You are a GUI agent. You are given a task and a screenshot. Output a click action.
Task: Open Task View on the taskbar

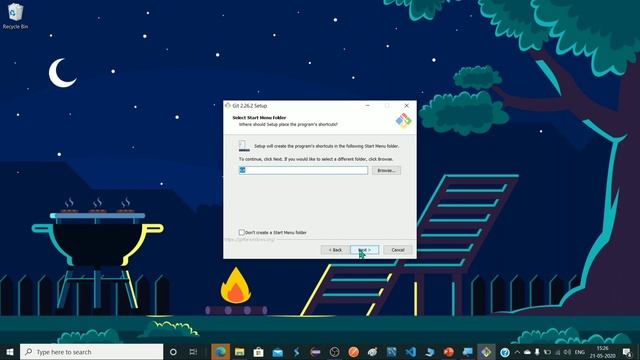[193, 352]
